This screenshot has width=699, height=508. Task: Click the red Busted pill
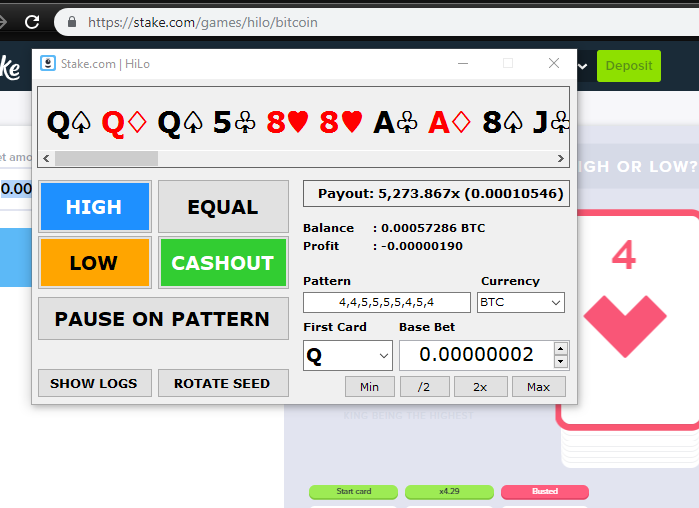tap(545, 492)
